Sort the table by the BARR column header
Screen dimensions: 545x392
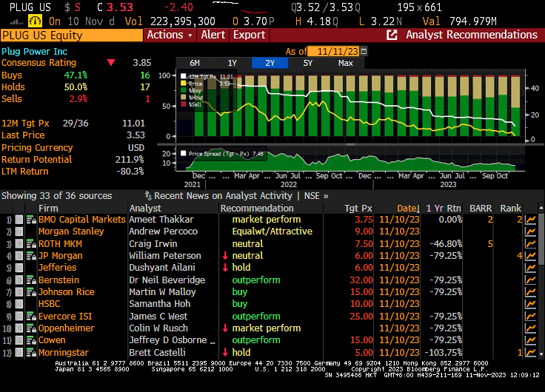[481, 209]
